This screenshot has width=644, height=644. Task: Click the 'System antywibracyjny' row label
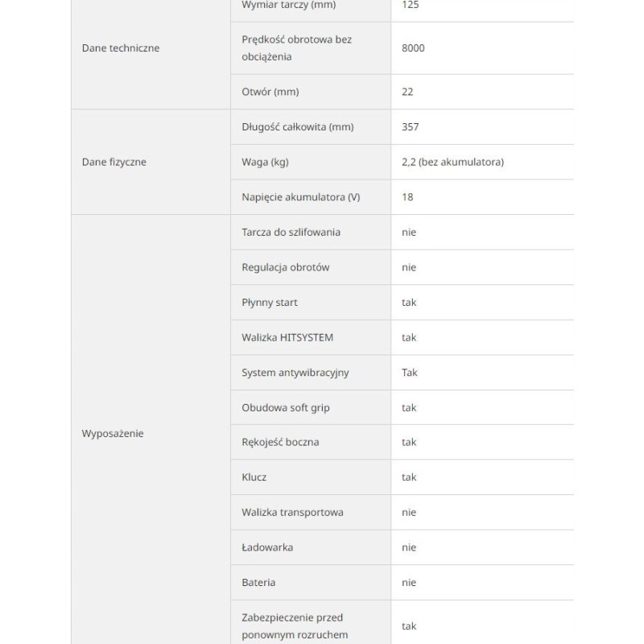click(x=295, y=373)
